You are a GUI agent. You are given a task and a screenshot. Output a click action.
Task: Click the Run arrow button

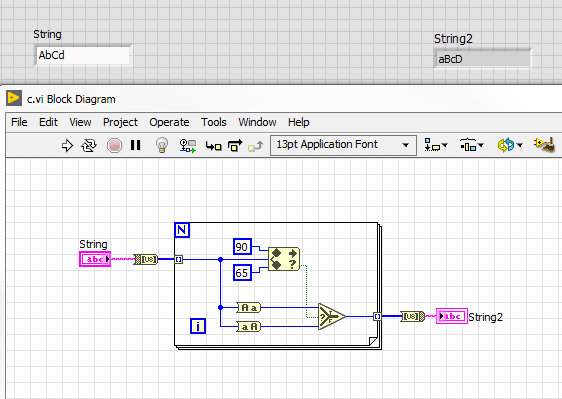[x=67, y=146]
